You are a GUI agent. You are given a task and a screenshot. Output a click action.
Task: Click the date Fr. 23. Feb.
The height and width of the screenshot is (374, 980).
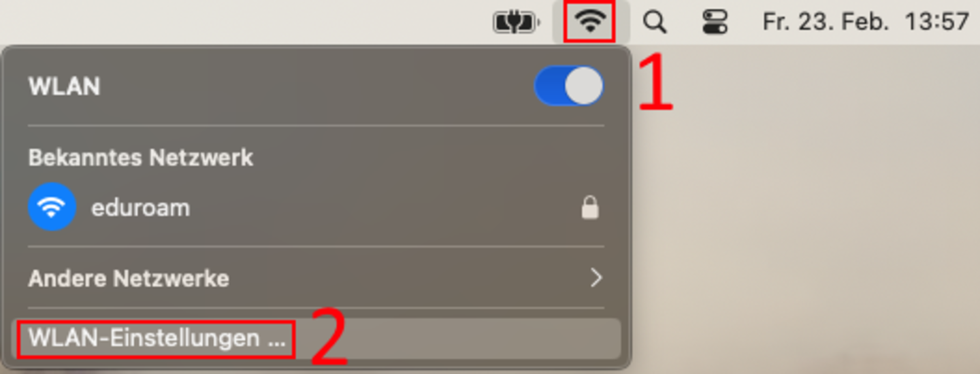[826, 22]
